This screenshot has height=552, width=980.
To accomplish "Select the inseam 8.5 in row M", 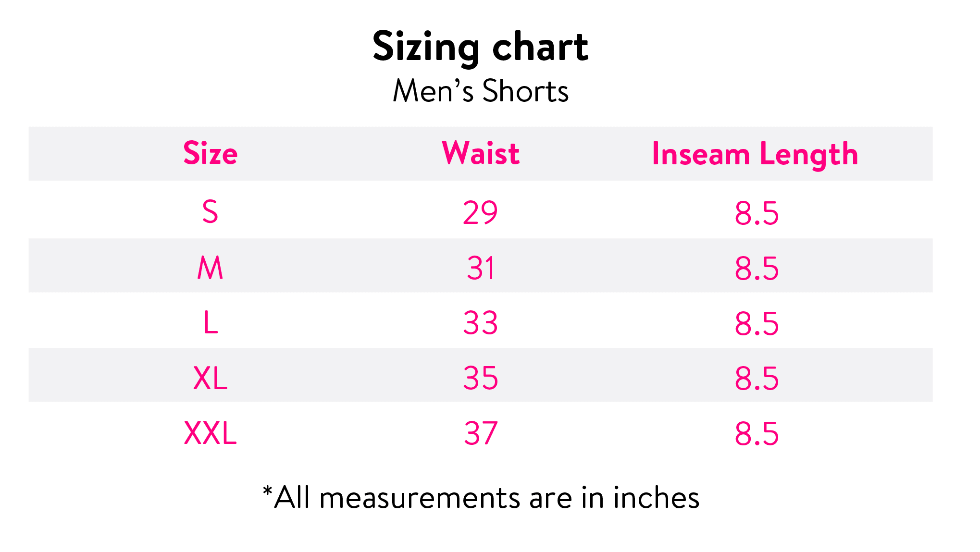I will (757, 269).
